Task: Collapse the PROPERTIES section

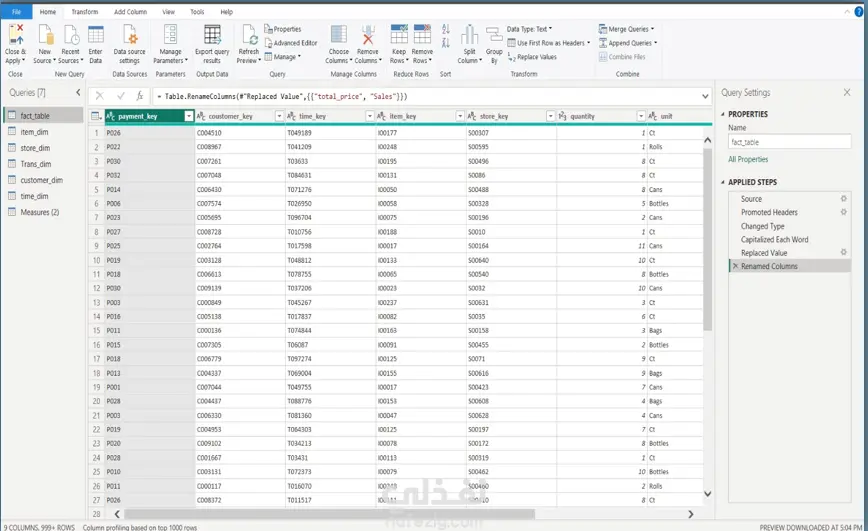Action: pos(723,114)
